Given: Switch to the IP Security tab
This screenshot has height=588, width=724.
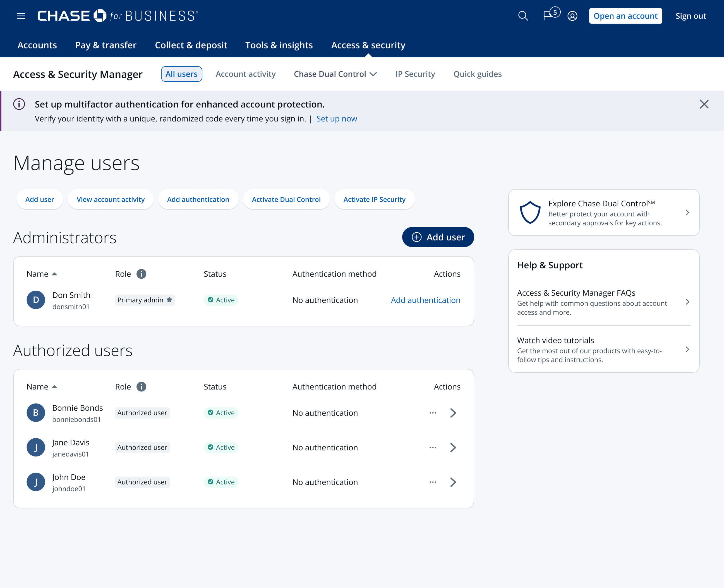Looking at the screenshot, I should pyautogui.click(x=415, y=74).
